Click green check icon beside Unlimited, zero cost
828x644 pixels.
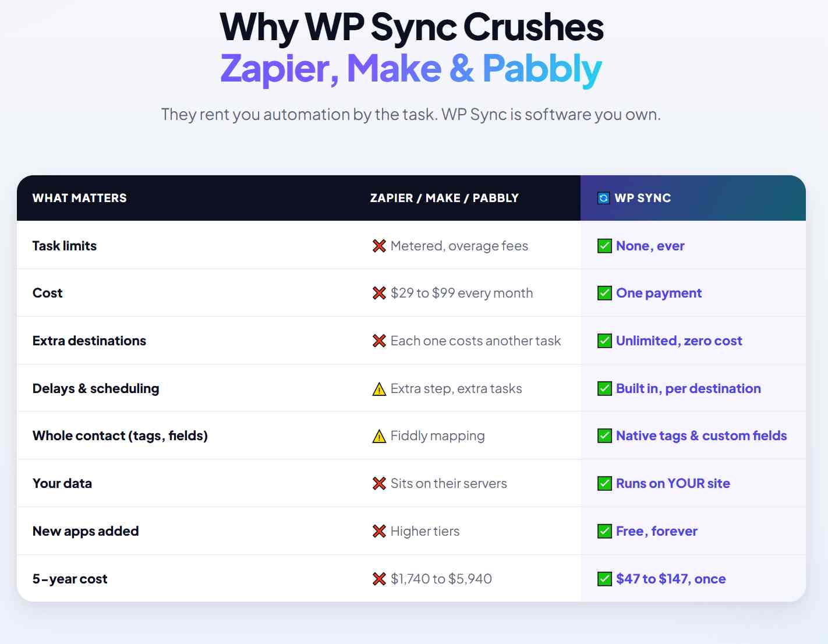click(604, 341)
